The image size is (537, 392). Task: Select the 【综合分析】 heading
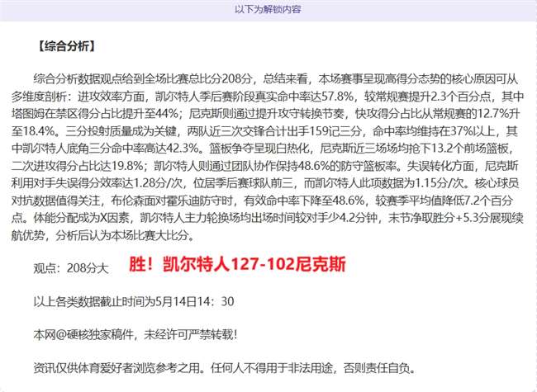pos(66,46)
